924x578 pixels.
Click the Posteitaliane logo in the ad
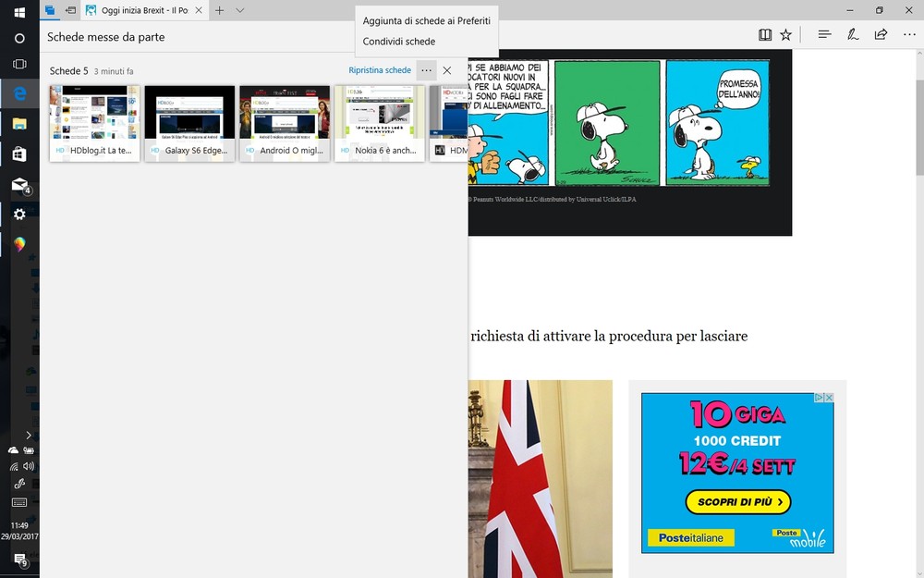click(690, 538)
